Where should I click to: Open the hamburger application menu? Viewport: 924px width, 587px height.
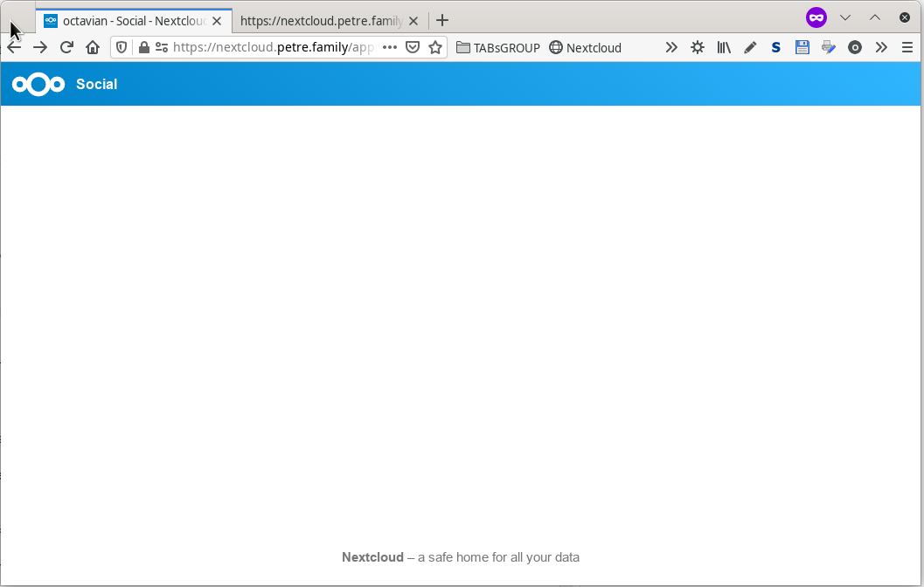pos(908,47)
